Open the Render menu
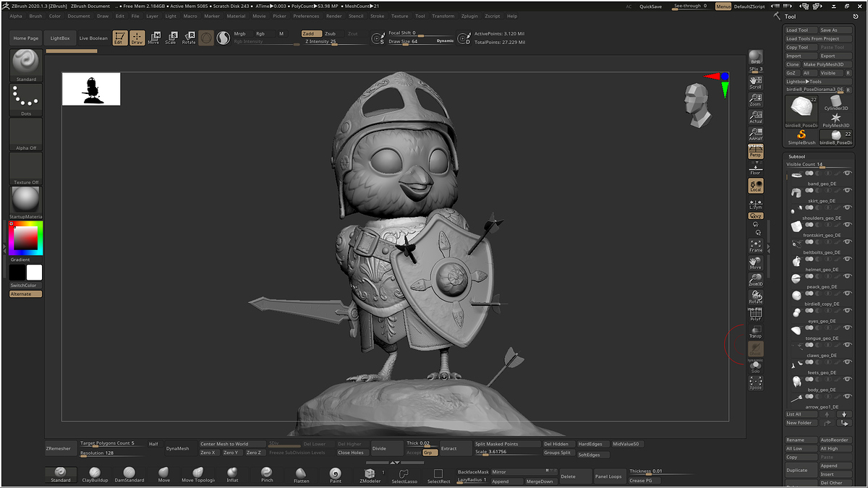868x488 pixels. pyautogui.click(x=333, y=16)
